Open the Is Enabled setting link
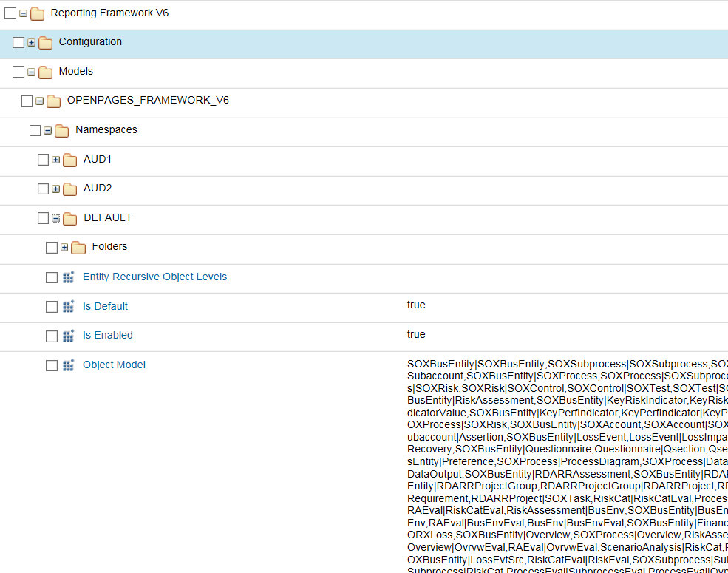This screenshot has height=573, width=728. click(x=108, y=335)
